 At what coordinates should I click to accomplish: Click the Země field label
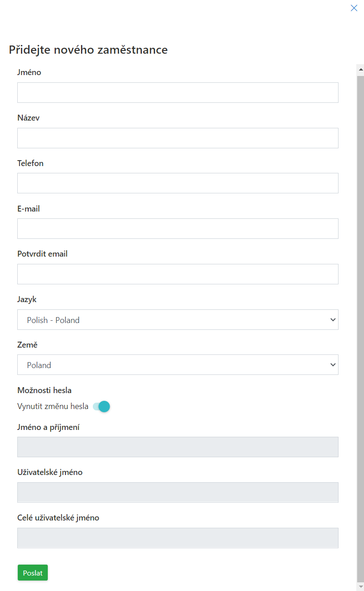[27, 345]
